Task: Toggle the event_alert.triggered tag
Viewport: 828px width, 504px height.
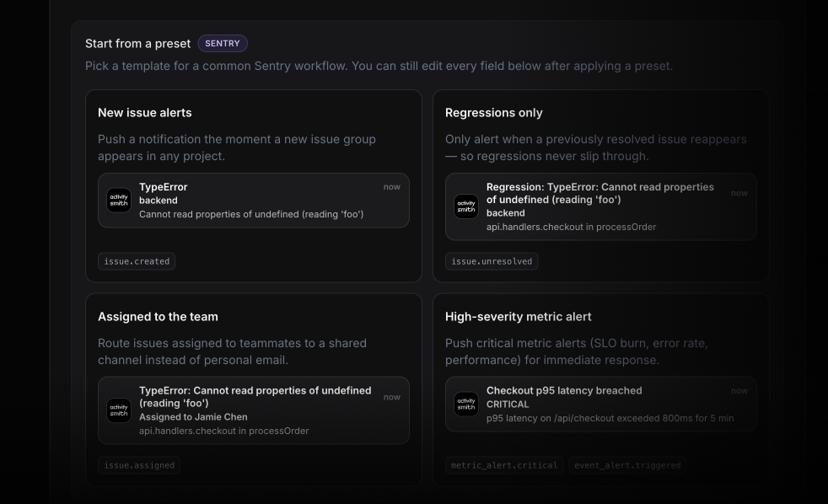Action: (626, 464)
